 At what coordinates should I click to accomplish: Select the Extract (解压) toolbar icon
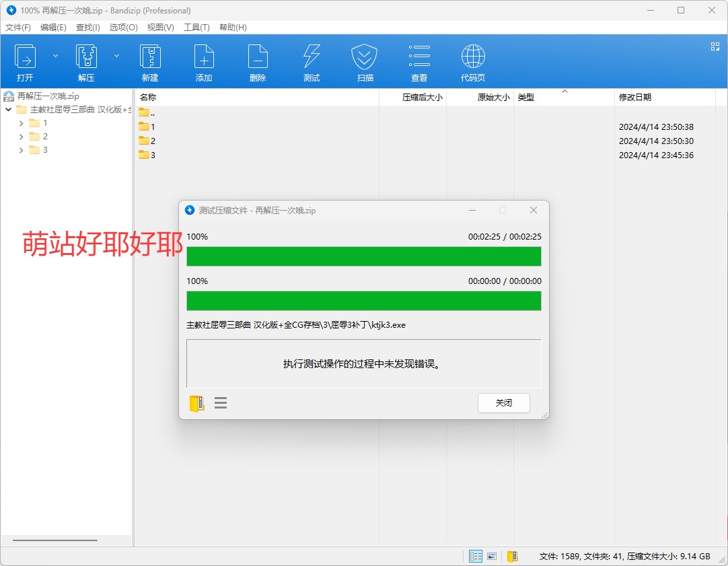pos(86,61)
